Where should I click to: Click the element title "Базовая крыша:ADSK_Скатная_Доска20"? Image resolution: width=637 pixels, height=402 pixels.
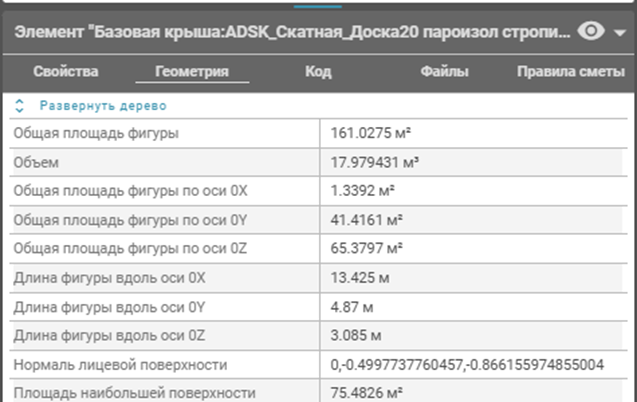292,32
